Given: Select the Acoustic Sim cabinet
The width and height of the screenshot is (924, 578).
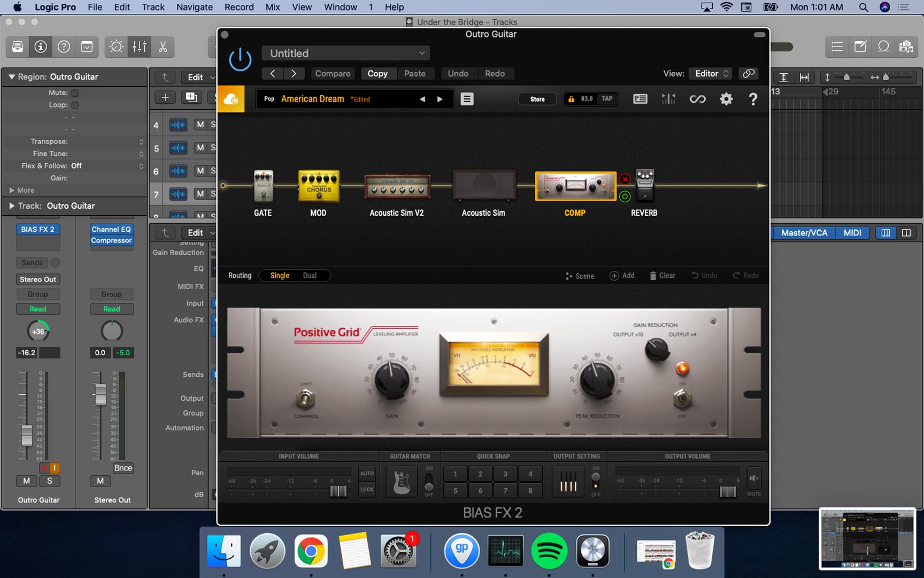Looking at the screenshot, I should (484, 185).
